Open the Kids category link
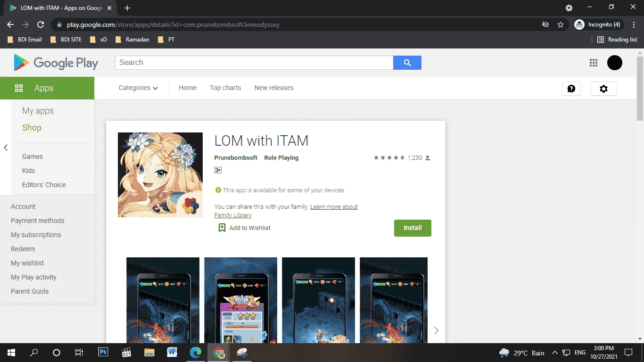This screenshot has width=644, height=362. (x=28, y=171)
